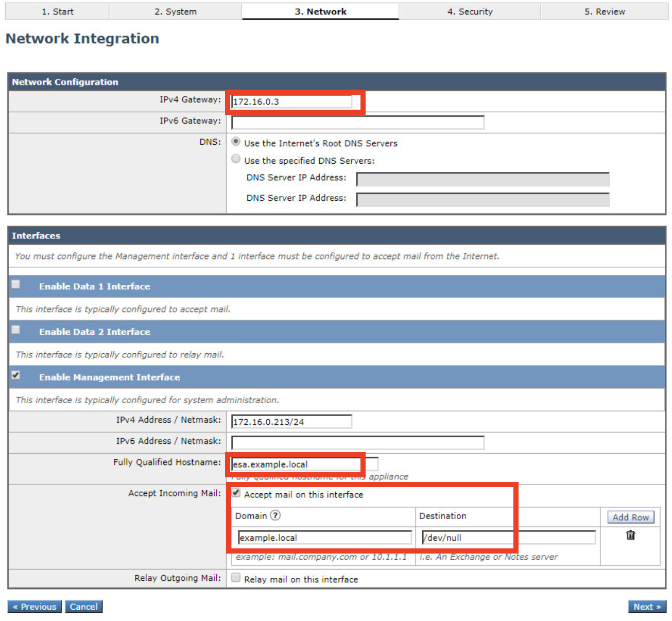The image size is (672, 621).
Task: Click the Destination field containing /dev/null
Action: point(508,538)
